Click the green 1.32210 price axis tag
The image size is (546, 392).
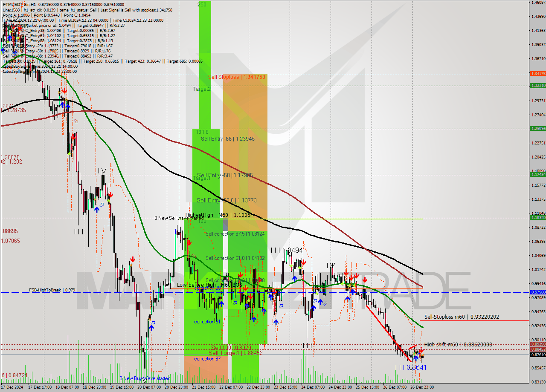coord(537,86)
